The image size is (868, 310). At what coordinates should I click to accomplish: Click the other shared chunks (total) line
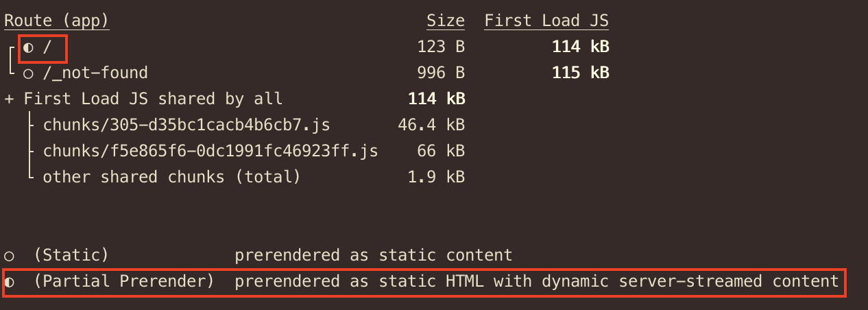coord(171,177)
